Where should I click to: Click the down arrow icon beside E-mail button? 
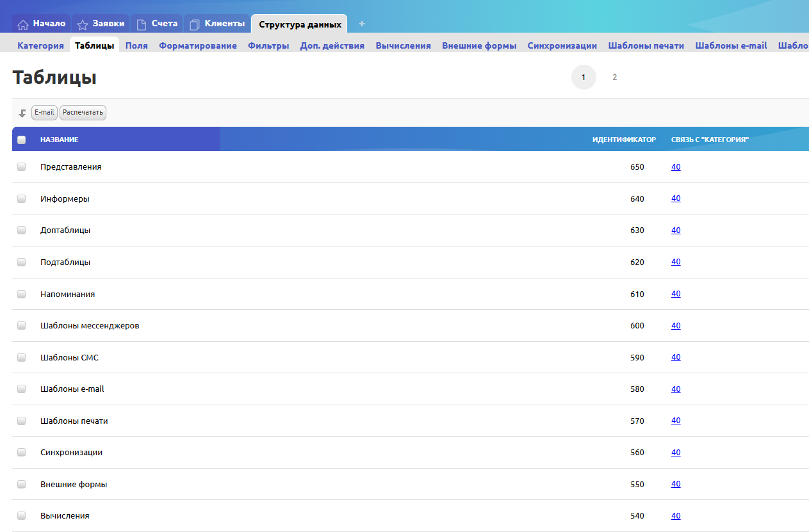22,113
